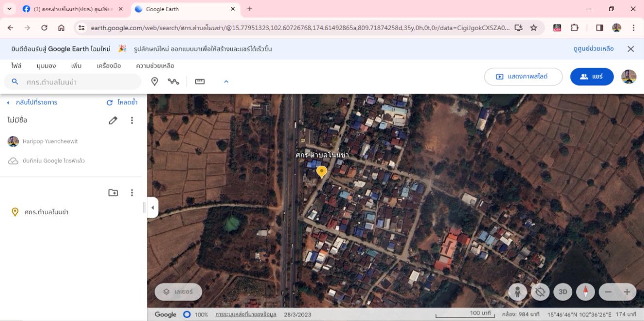This screenshot has width=644, height=321.
Task: Open the มุมมอง menu
Action: click(46, 65)
